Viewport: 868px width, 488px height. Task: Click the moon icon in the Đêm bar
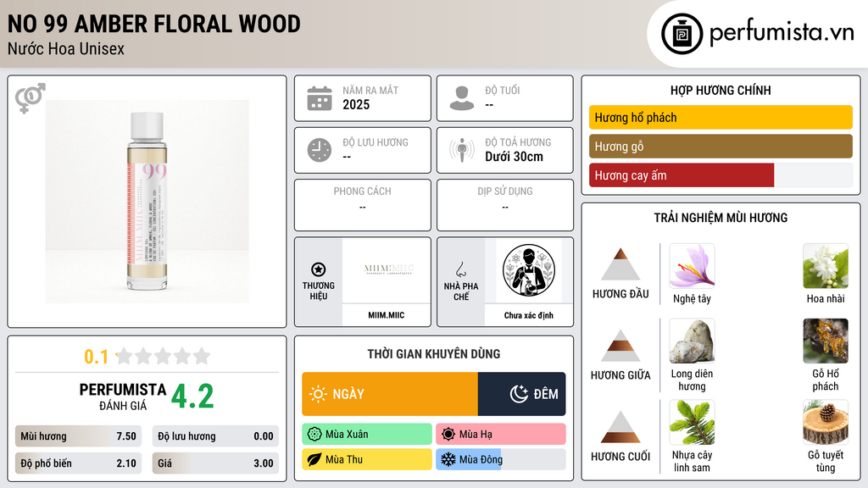click(519, 394)
